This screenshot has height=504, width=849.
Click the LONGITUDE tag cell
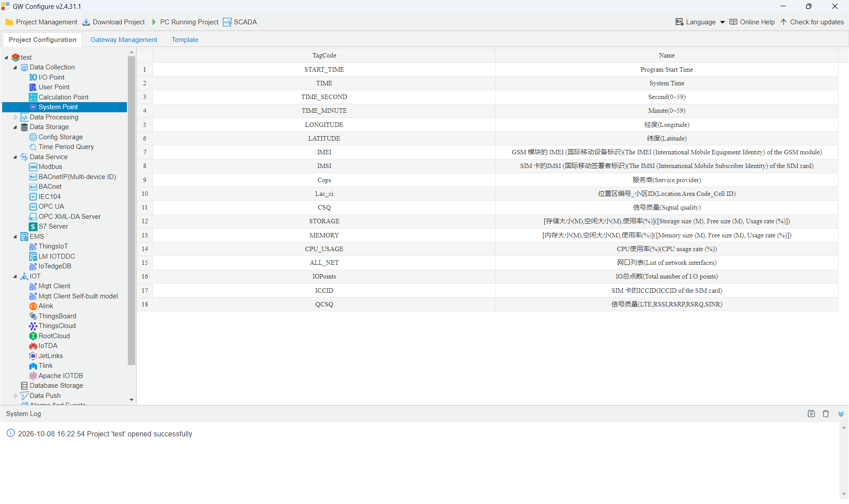[x=324, y=125]
